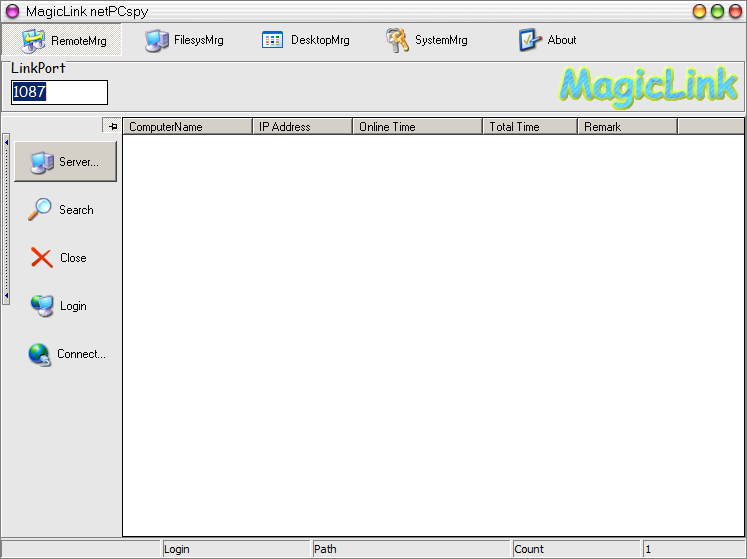Click the Server computer icon
The height and width of the screenshot is (559, 747).
(x=41, y=162)
